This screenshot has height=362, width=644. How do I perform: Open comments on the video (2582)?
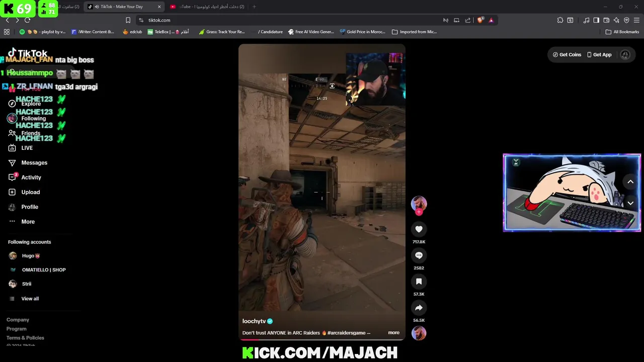419,255
